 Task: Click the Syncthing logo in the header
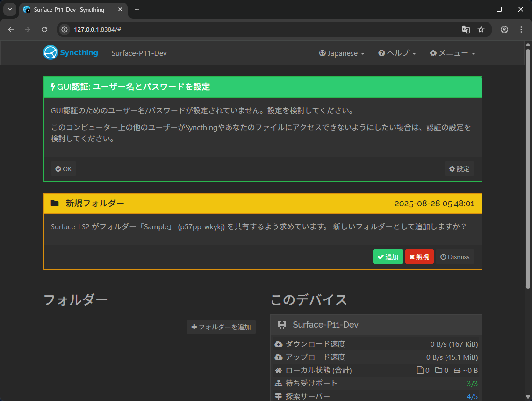[x=50, y=52]
